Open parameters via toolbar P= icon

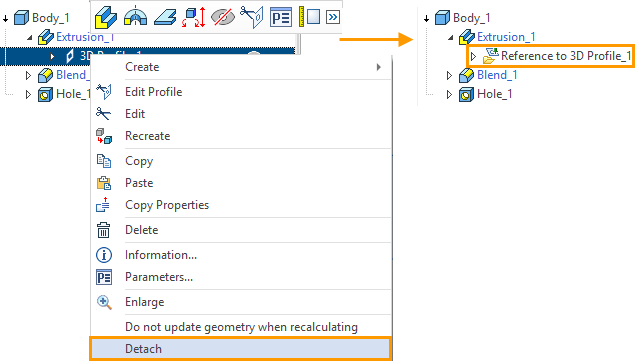pos(281,18)
